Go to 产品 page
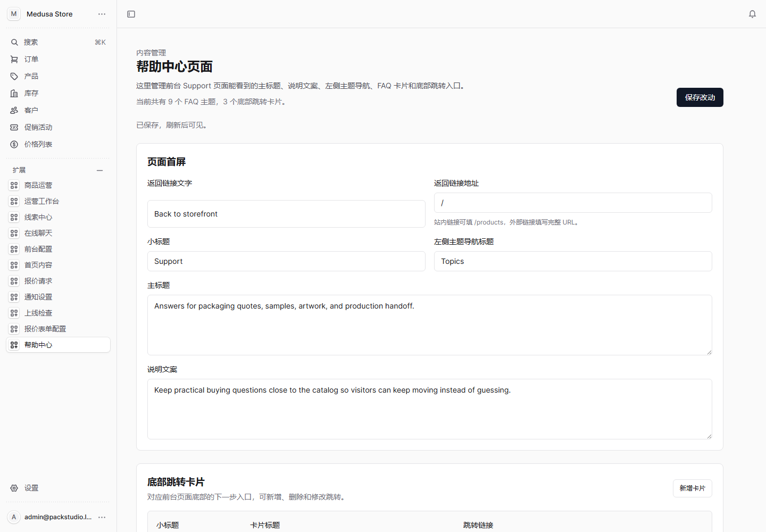Screen dimensions: 766x532 (x=59, y=76)
